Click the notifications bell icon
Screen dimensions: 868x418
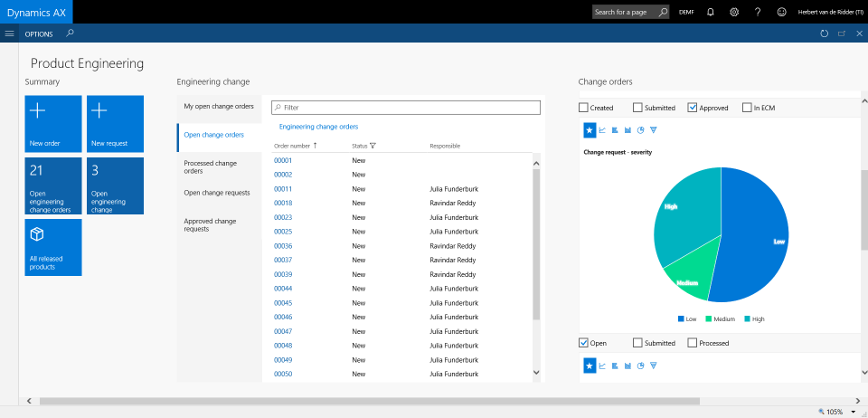pyautogui.click(x=711, y=12)
